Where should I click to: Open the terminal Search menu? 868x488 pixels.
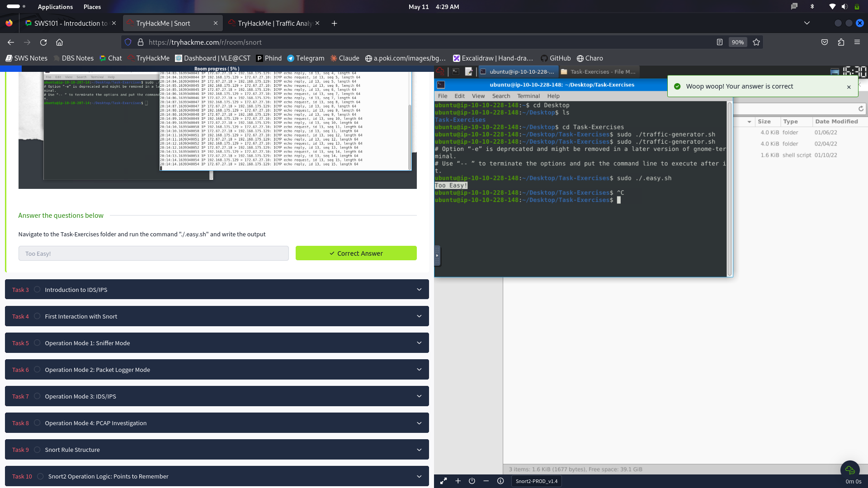click(501, 96)
